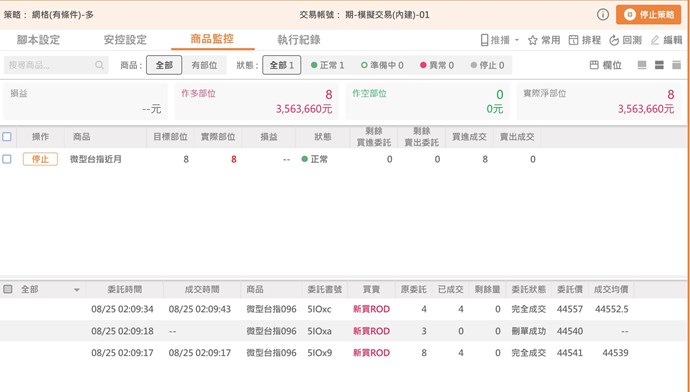Screen dimensions: 690x392
Task: Click the 成交均價 column header
Action: click(611, 289)
